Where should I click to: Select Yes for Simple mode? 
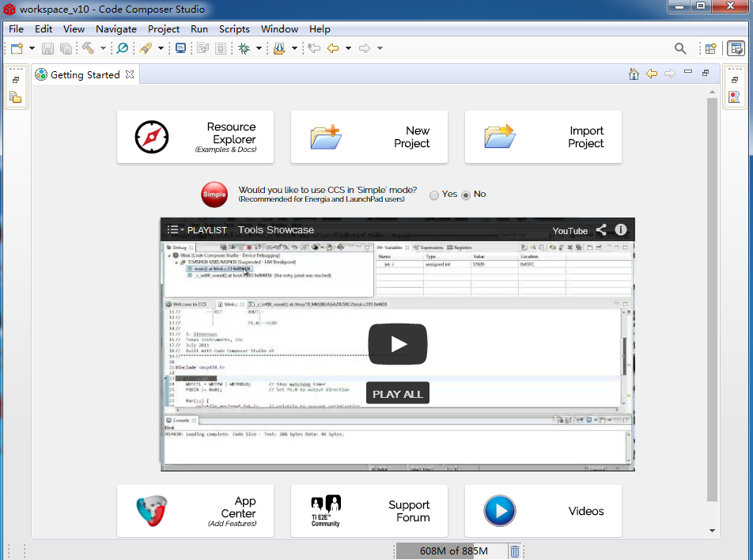(x=434, y=195)
